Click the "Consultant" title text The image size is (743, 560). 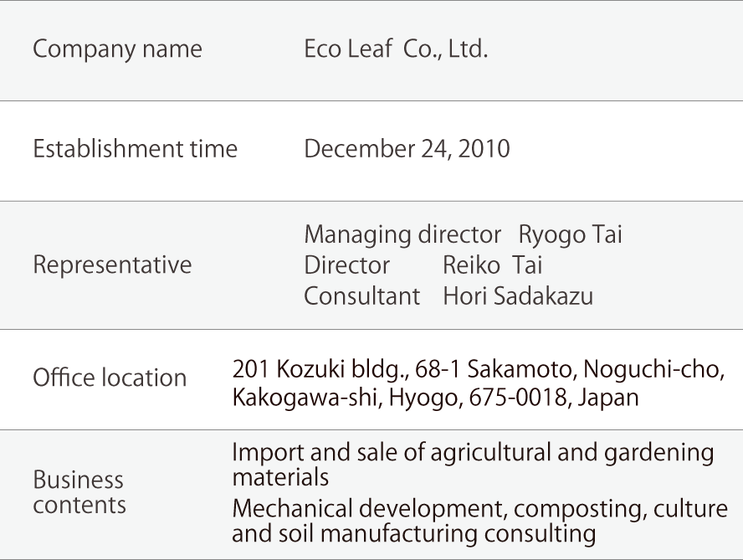pyautogui.click(x=361, y=296)
